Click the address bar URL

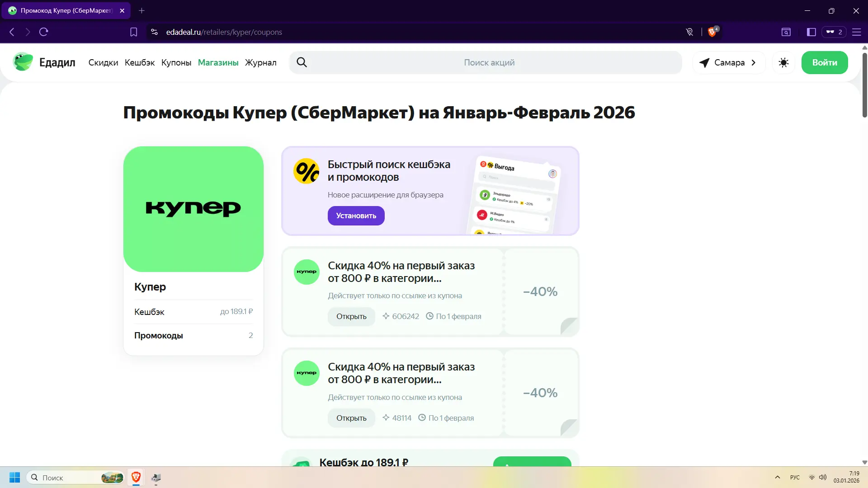224,32
